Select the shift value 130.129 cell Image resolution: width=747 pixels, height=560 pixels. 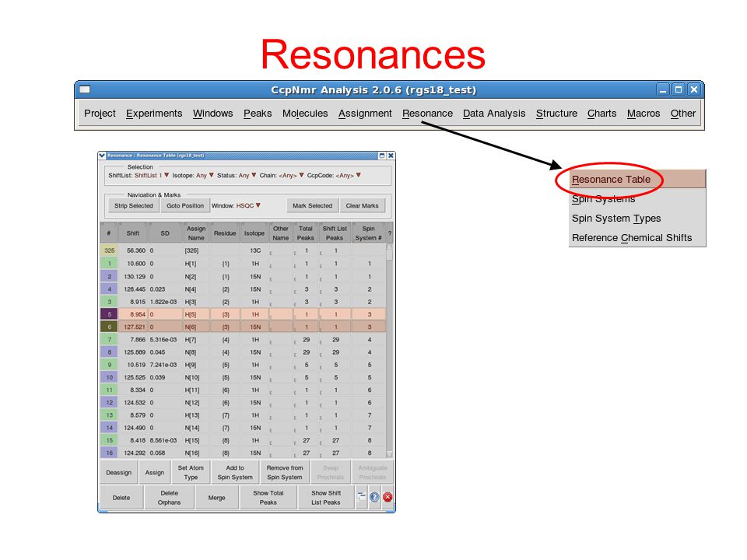135,277
